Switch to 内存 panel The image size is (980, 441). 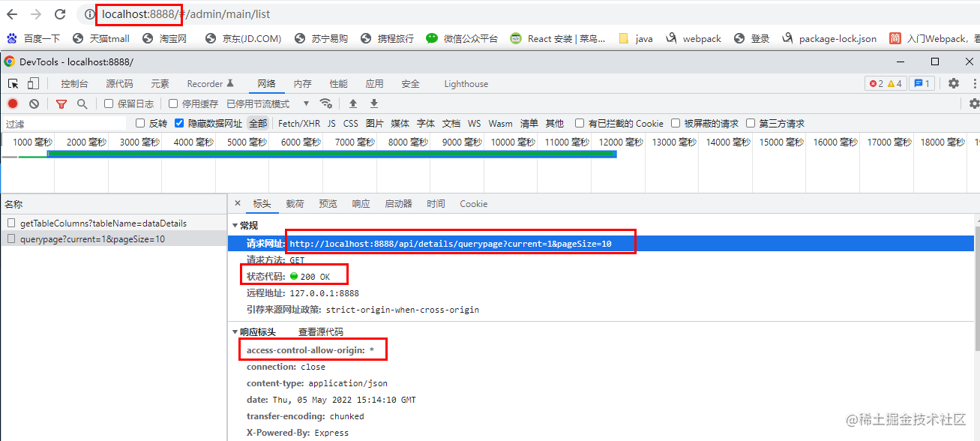click(302, 83)
